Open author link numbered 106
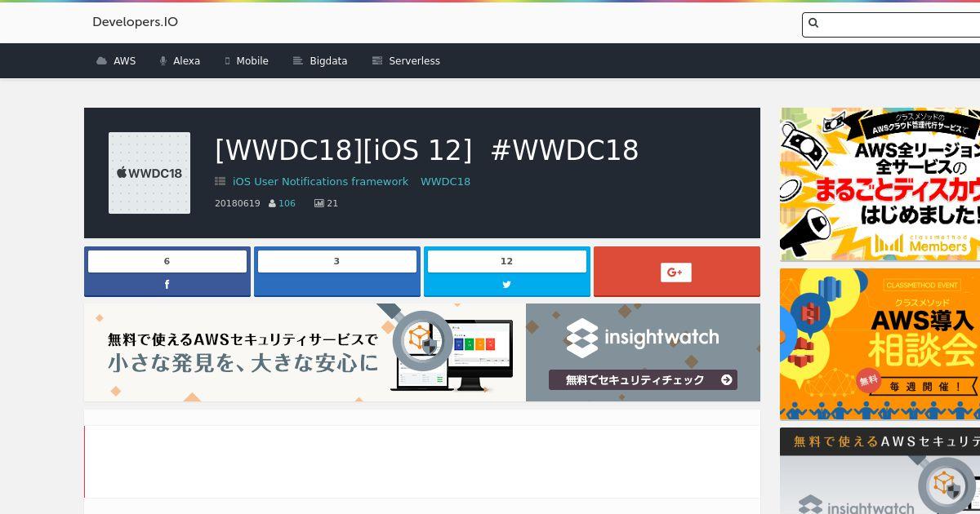The image size is (980, 514). 287,203
